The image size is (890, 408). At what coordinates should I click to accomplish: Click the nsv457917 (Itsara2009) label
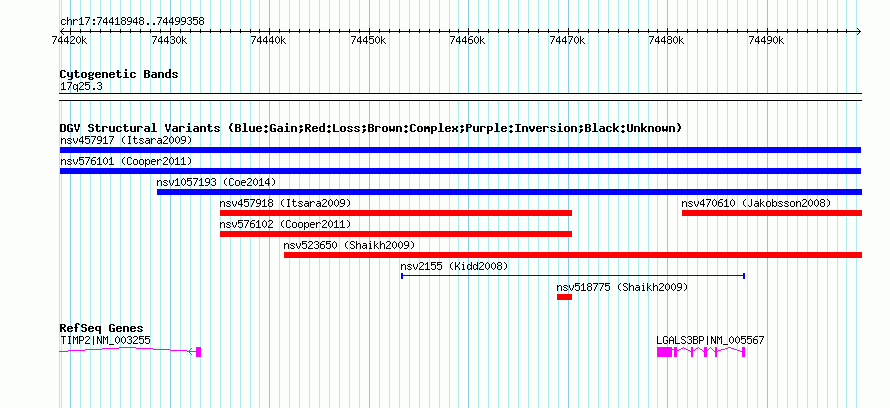click(126, 140)
